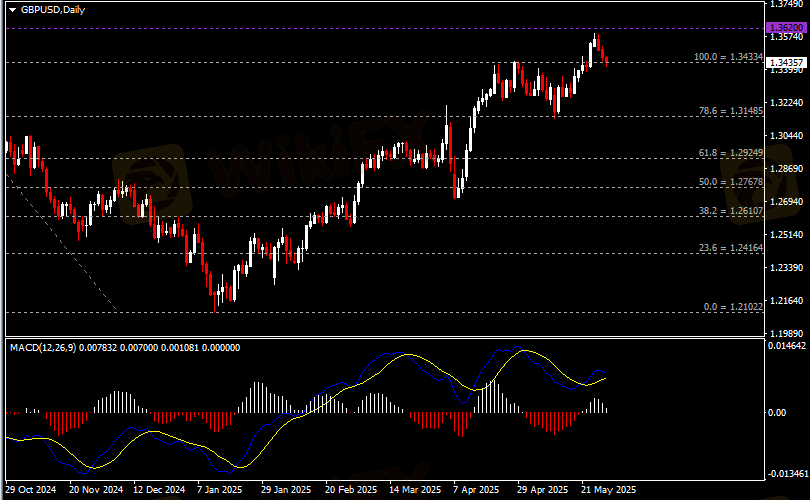Click price axis value 1.21640
Screen dimensions: 810x500
[787, 301]
